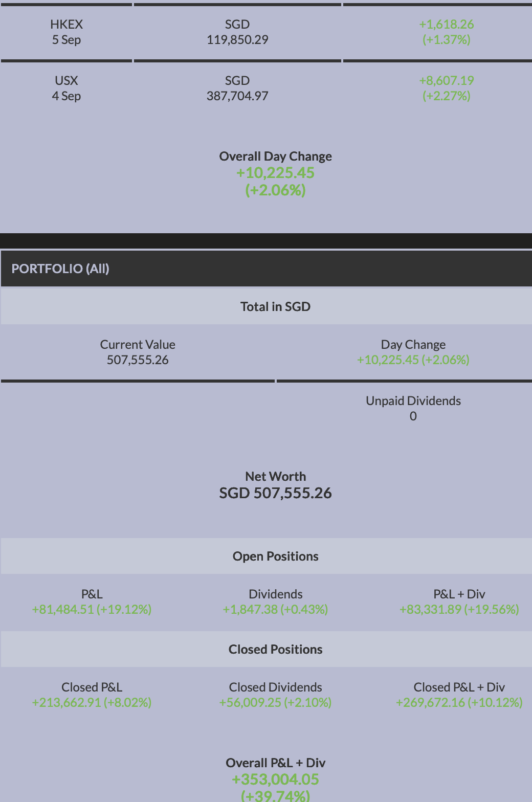The height and width of the screenshot is (802, 532).
Task: Select the Overall P&L + Div total +353,004.05
Action: (275, 779)
